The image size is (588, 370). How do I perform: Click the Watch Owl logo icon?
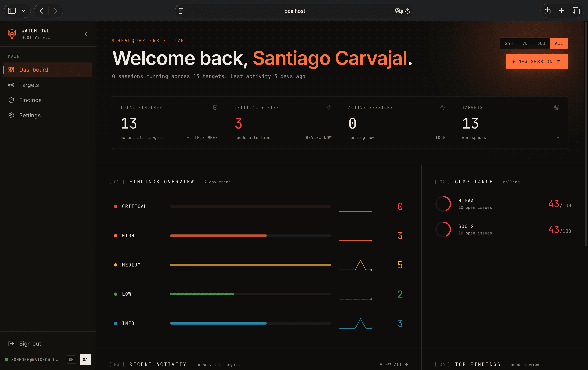12,34
